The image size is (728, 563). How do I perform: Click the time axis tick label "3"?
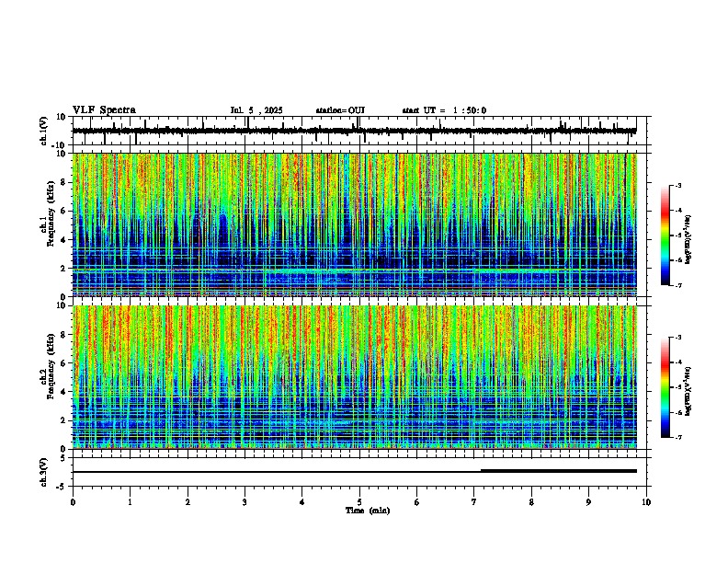pyautogui.click(x=245, y=502)
